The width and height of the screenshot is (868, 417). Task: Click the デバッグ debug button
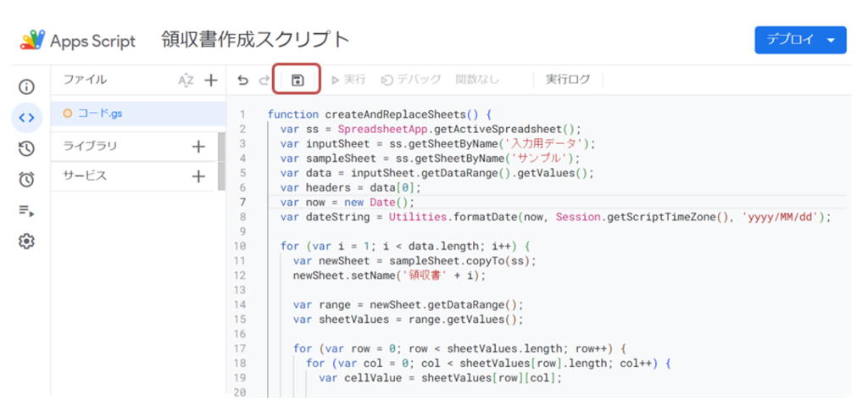click(x=411, y=80)
